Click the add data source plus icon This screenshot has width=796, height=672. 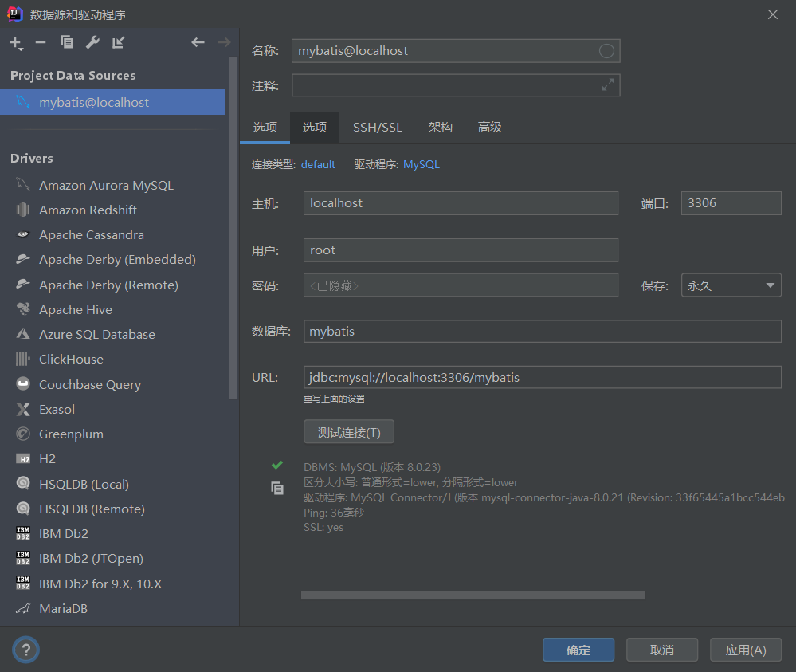point(16,43)
